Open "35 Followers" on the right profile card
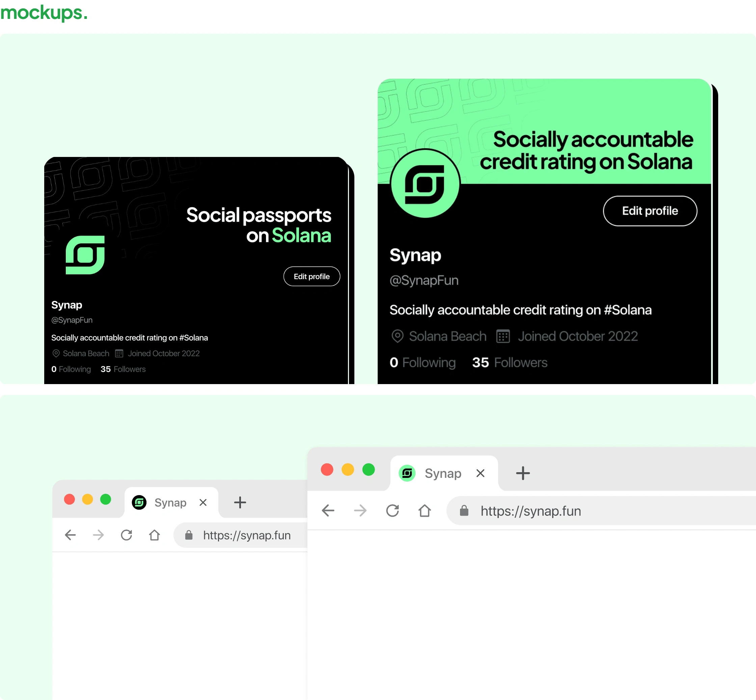756x700 pixels. click(510, 363)
